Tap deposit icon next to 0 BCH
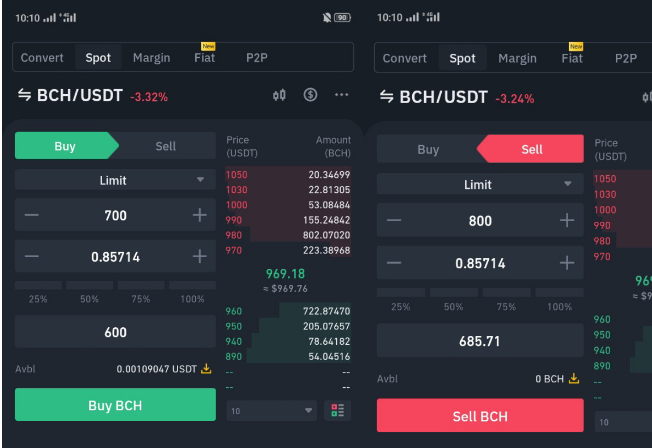652x448 pixels. [x=574, y=379]
